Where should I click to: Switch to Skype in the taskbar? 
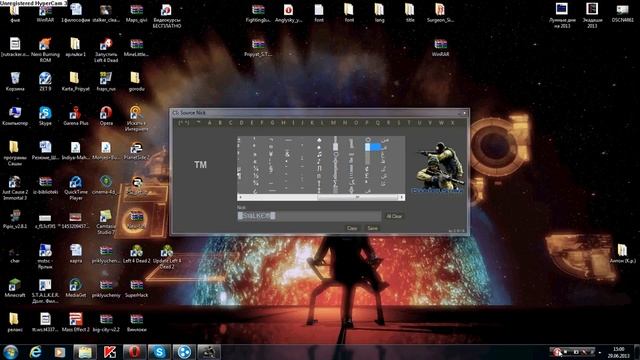pos(159,352)
